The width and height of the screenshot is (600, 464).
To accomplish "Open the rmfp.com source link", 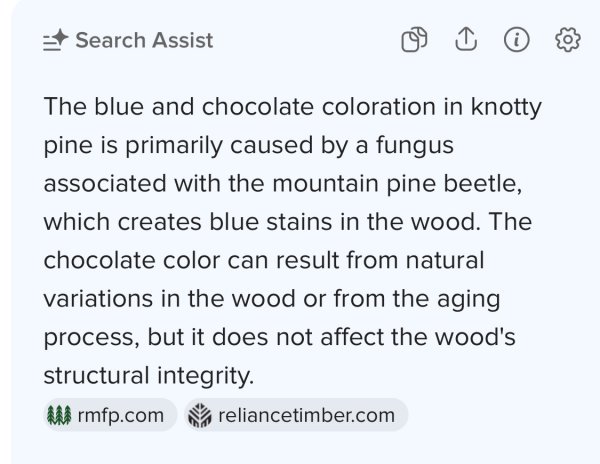I will tap(119, 415).
